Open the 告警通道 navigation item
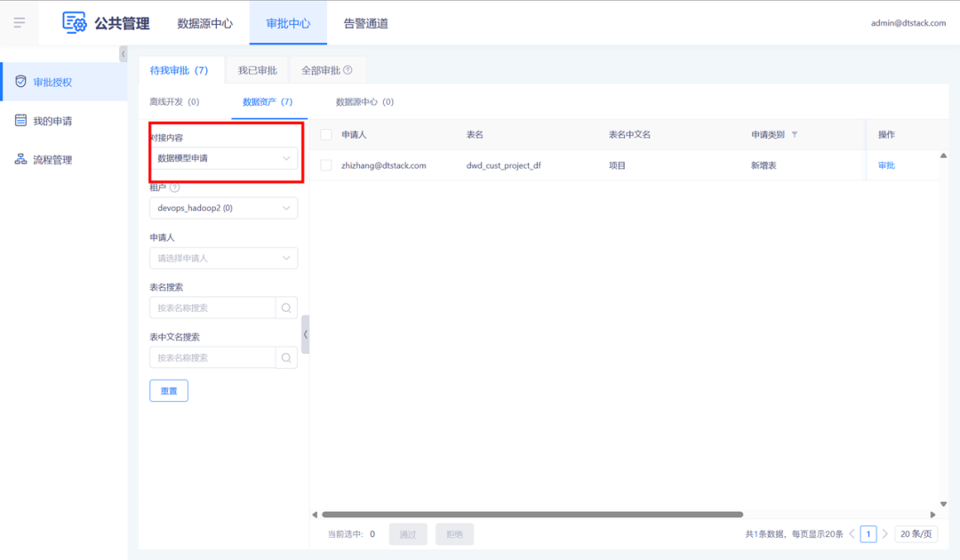This screenshot has height=560, width=960. [x=364, y=24]
